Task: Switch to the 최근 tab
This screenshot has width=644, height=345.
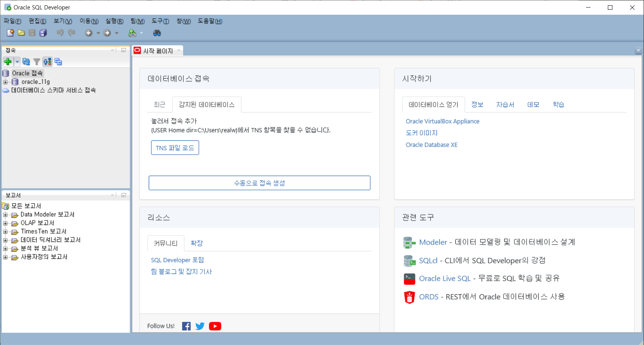Action: [x=160, y=105]
